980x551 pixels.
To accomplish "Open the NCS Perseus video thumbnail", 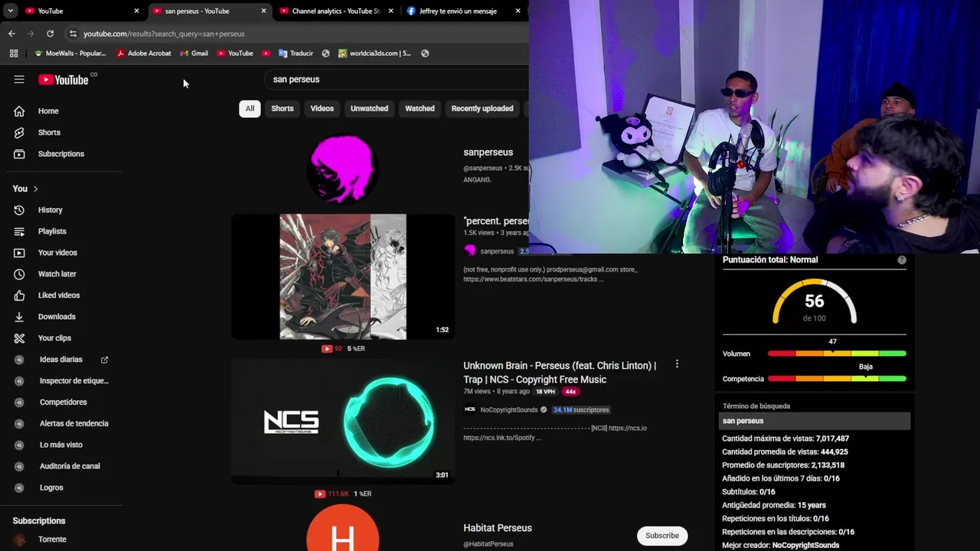I will [x=343, y=422].
